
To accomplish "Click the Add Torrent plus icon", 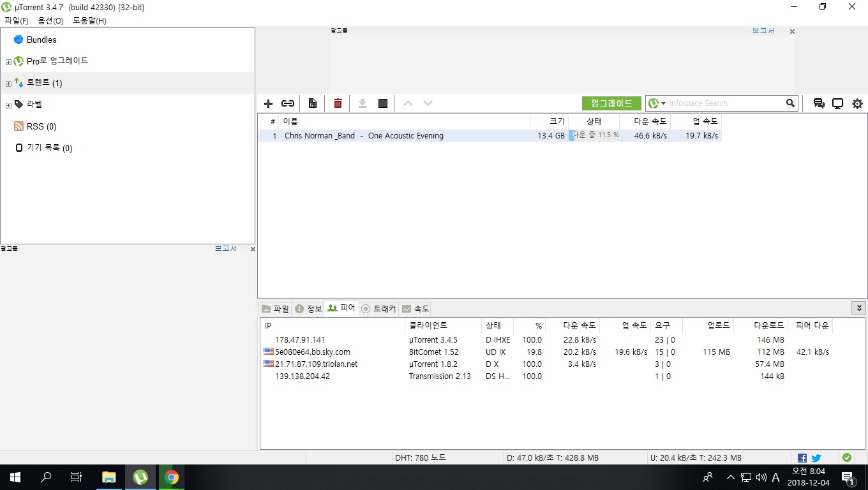I will pyautogui.click(x=268, y=103).
